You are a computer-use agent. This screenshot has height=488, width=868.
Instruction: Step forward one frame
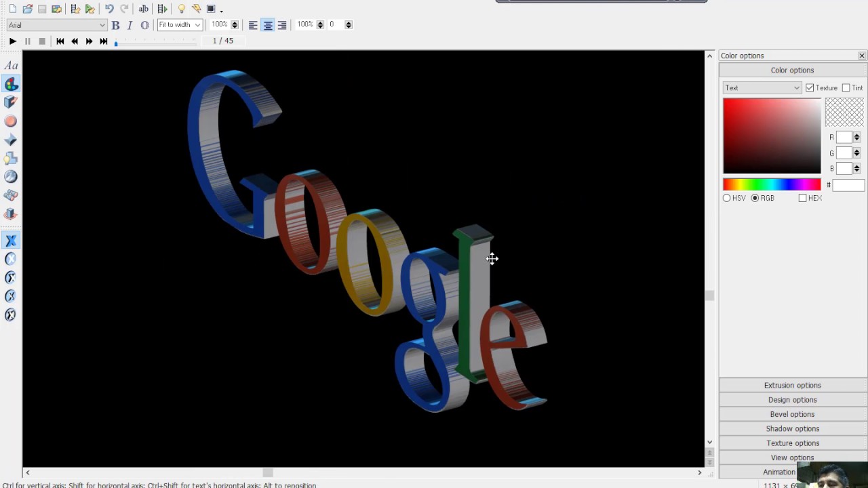coord(89,41)
